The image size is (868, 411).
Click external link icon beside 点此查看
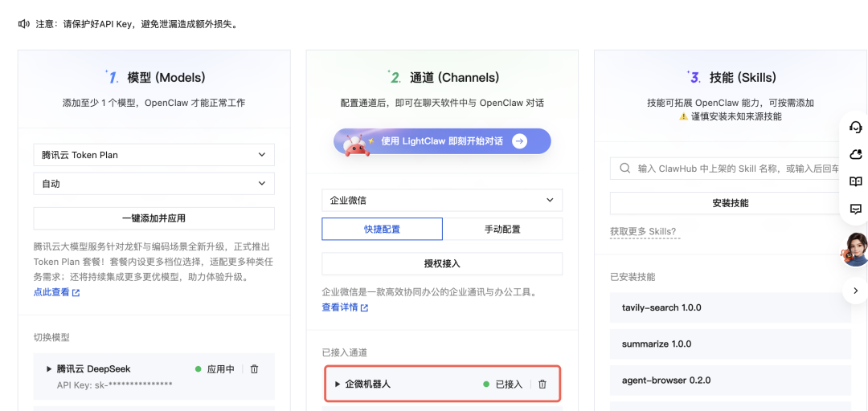point(76,293)
